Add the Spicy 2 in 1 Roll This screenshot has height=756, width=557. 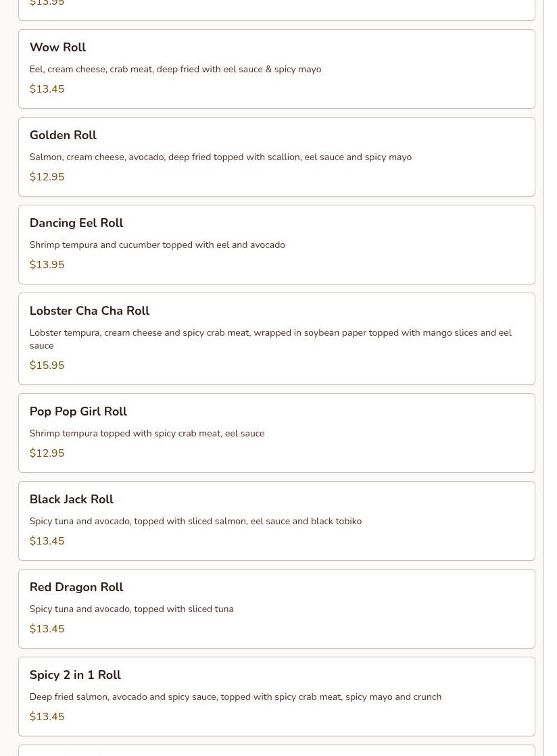(x=75, y=675)
